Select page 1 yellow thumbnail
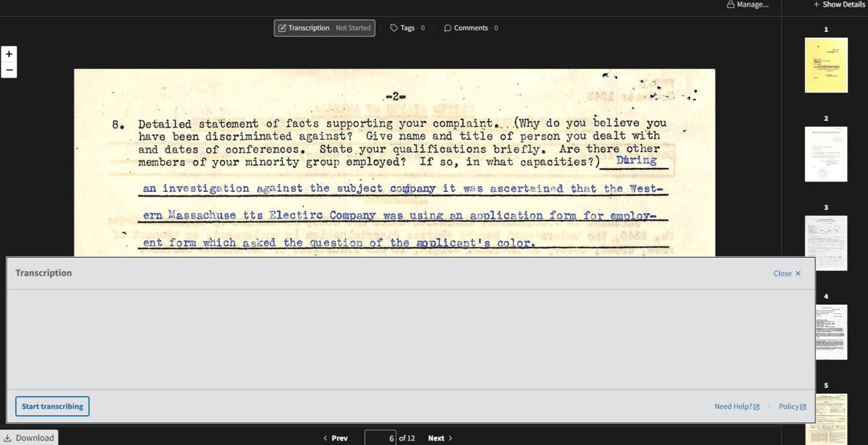Viewport: 868px width, 445px height. (x=826, y=65)
